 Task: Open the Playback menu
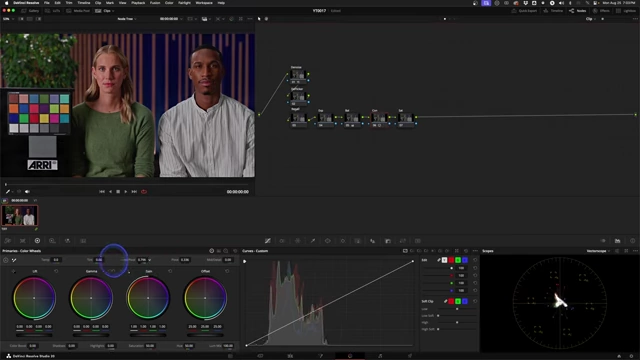pos(138,3)
